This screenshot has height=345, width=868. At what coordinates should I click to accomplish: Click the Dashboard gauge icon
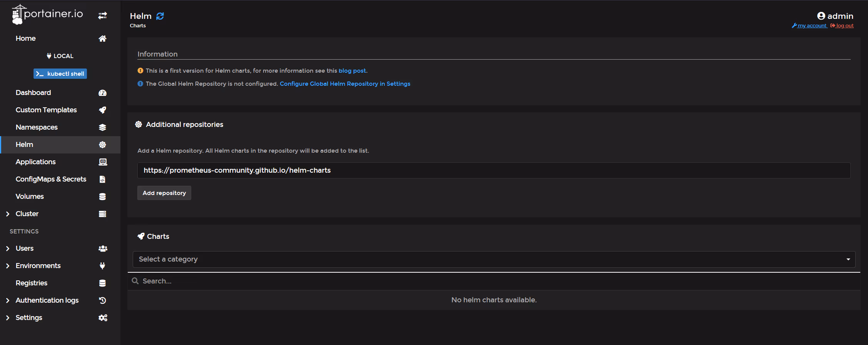click(102, 93)
